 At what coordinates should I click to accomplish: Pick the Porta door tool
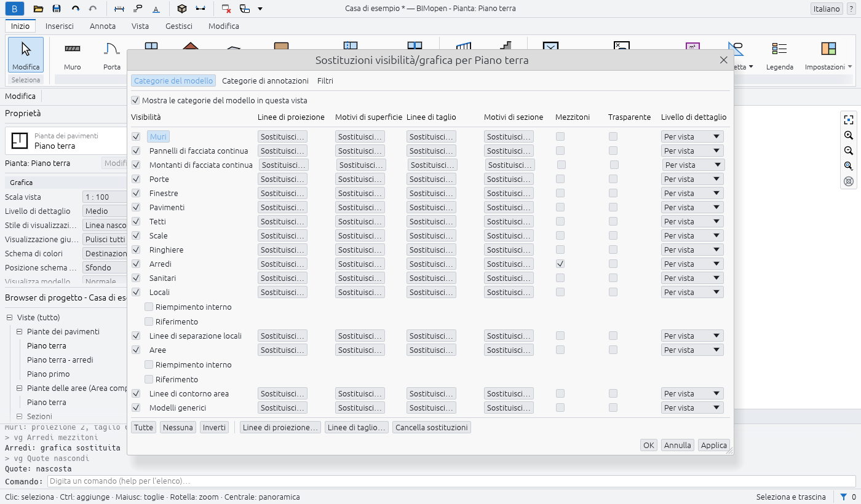112,55
